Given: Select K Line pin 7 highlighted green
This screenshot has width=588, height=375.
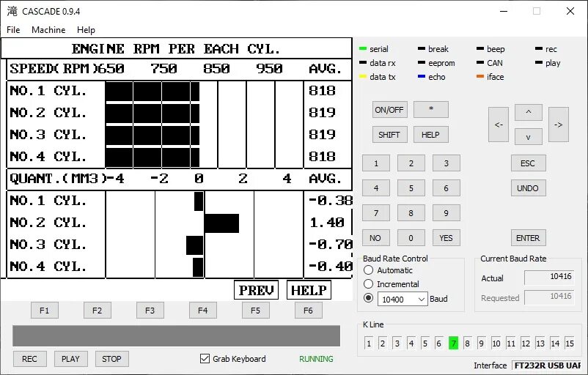Looking at the screenshot, I should [x=453, y=344].
